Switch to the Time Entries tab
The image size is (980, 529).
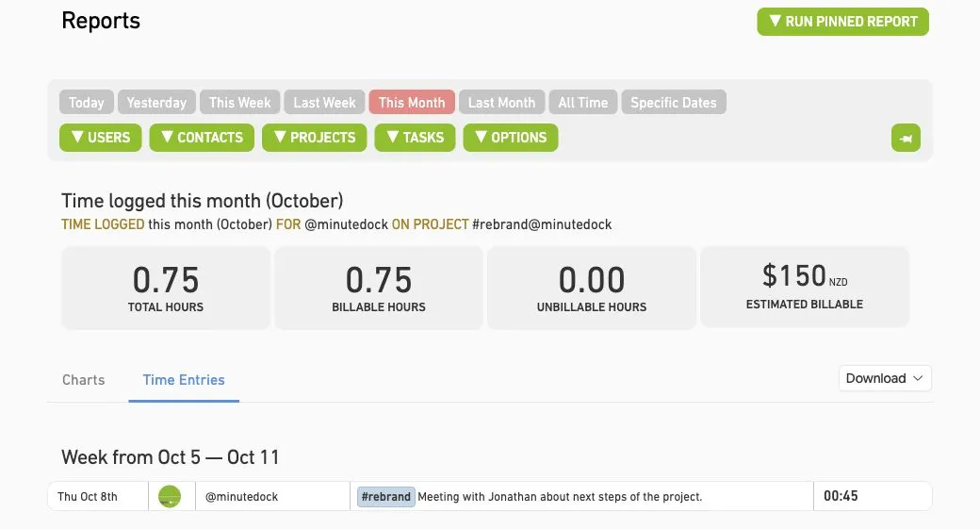[x=184, y=380]
